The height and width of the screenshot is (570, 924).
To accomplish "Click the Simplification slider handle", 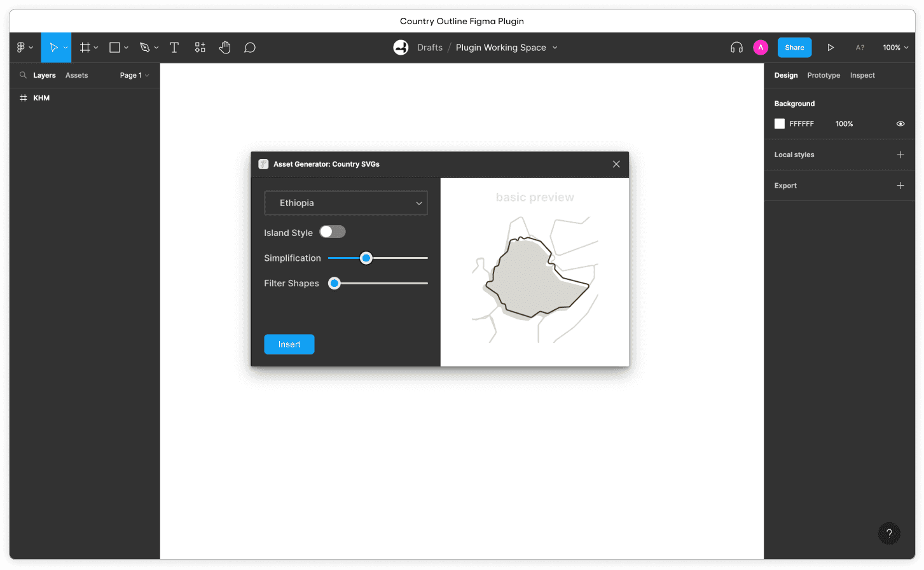I will click(x=366, y=258).
